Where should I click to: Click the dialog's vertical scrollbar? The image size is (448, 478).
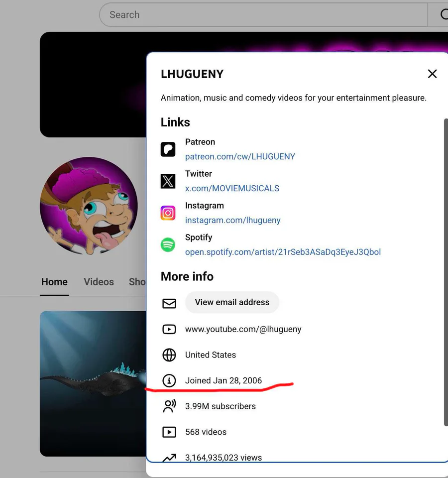click(446, 272)
